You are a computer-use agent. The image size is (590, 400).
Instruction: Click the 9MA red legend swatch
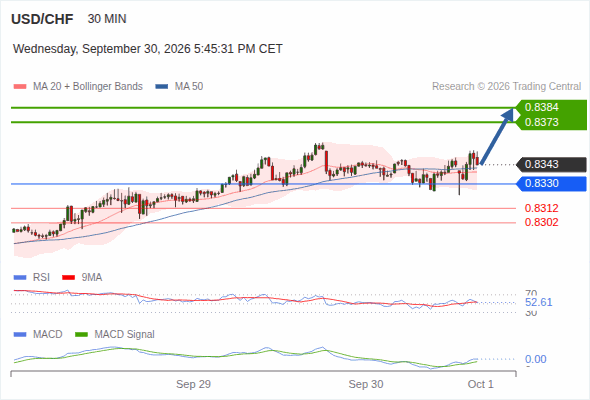click(68, 278)
